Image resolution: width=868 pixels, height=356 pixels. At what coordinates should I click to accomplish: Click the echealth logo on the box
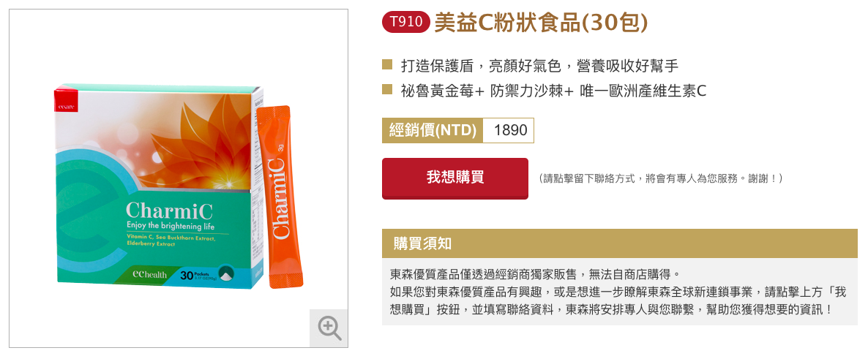150,274
